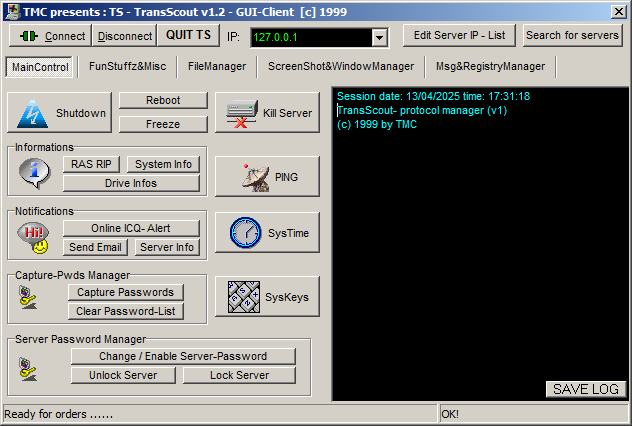Click the Notifications Hi! smiley icon
Viewport: 632px width, 426px height.
(35, 237)
